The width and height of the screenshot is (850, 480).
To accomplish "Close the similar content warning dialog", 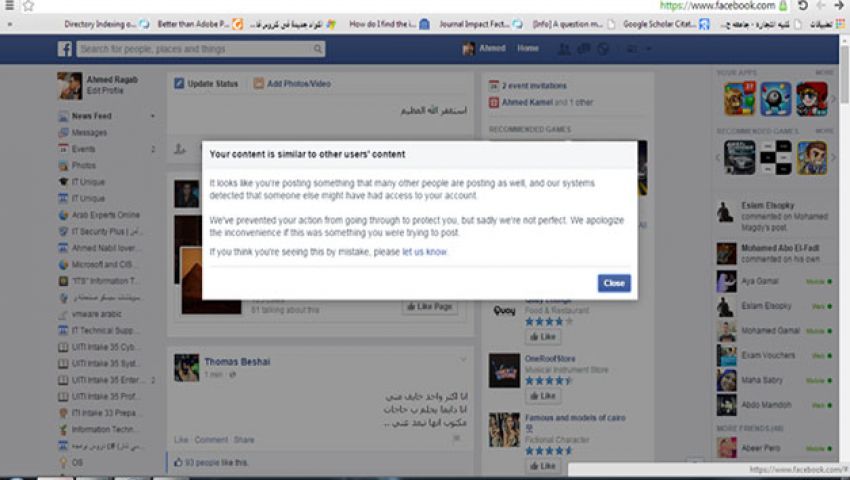I will coord(614,283).
